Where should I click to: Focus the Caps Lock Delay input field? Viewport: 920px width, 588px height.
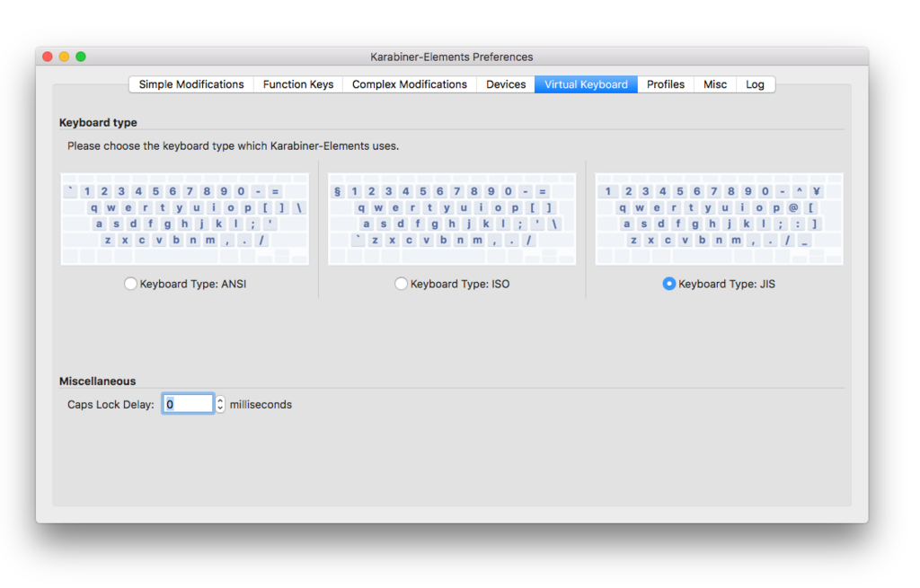pyautogui.click(x=188, y=404)
